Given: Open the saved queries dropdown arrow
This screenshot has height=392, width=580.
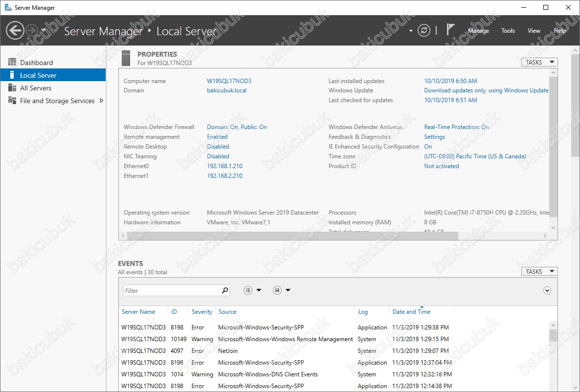Looking at the screenshot, I should point(288,290).
